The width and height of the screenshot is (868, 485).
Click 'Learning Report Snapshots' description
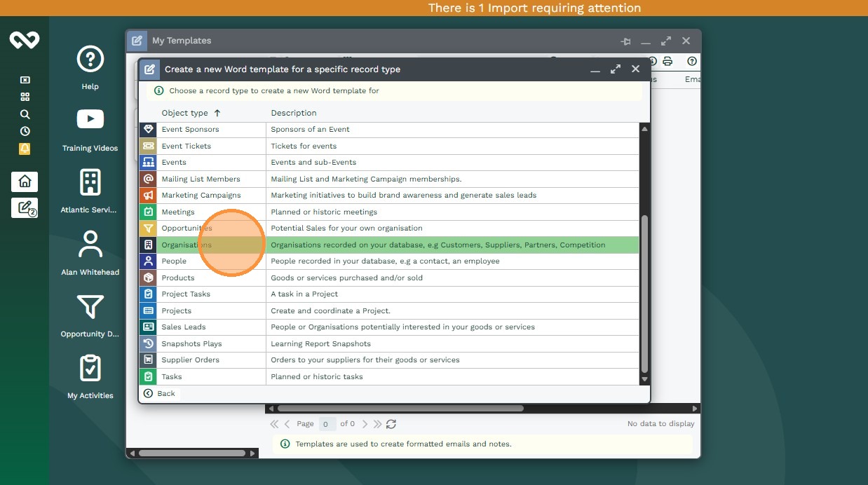[x=321, y=343]
